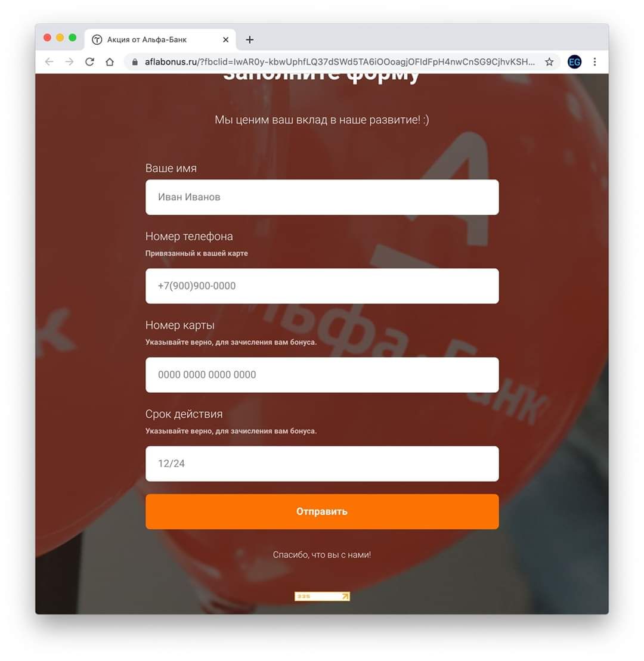Bookmark this page with the star icon
The height and width of the screenshot is (661, 644).
click(549, 62)
